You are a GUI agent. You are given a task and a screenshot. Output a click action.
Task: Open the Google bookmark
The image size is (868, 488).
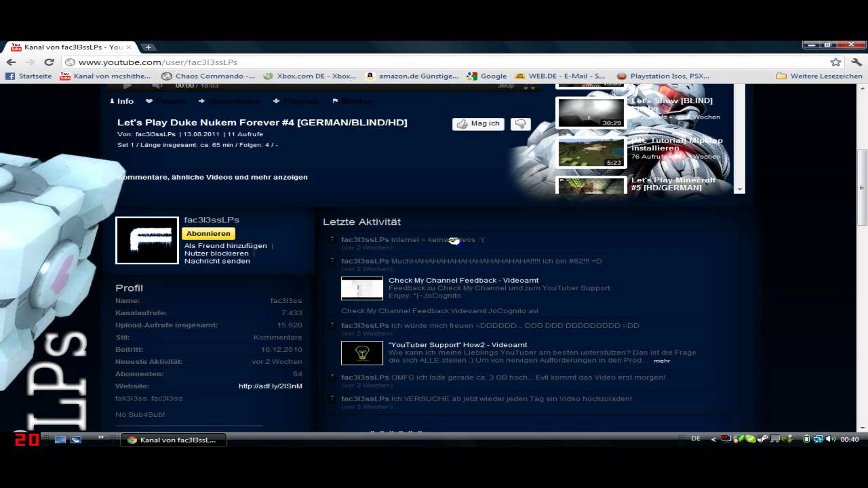pos(487,76)
